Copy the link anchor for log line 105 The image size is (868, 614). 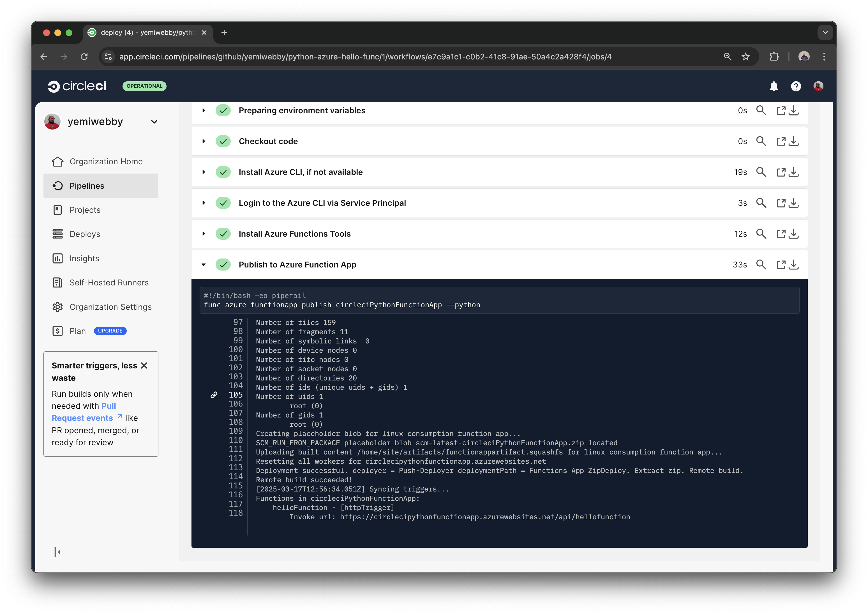214,395
